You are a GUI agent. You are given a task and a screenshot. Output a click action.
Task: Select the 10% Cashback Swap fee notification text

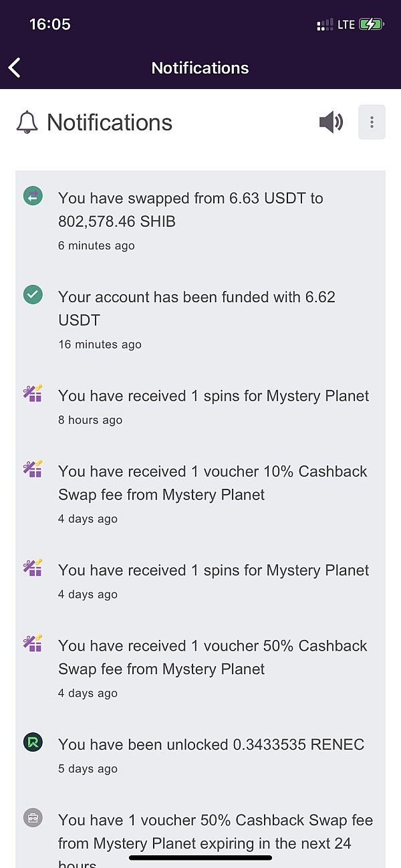pyautogui.click(x=213, y=483)
